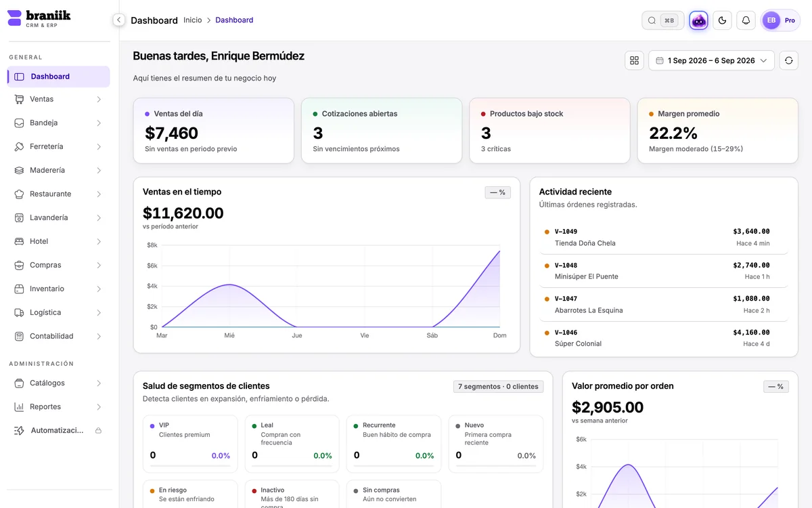Open order V-1047 Abarrotes La Esquina

click(x=664, y=304)
